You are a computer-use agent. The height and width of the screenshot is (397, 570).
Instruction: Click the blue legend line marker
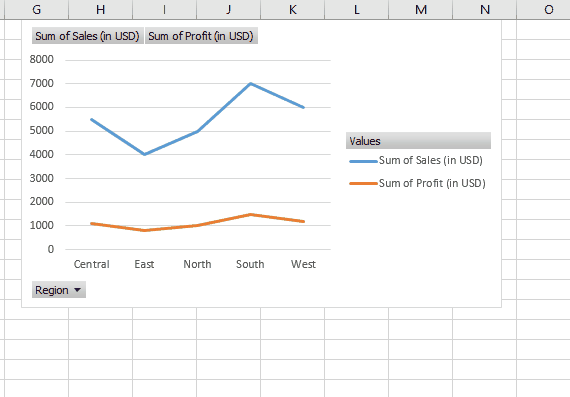point(364,161)
